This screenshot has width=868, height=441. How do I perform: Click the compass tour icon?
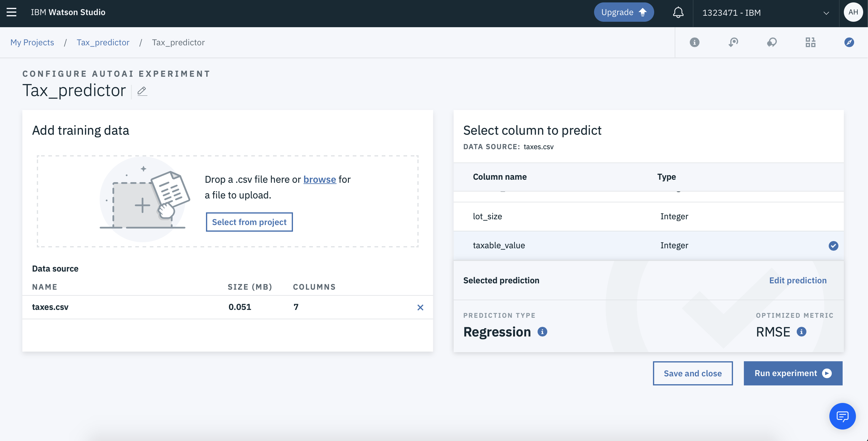[x=849, y=43]
